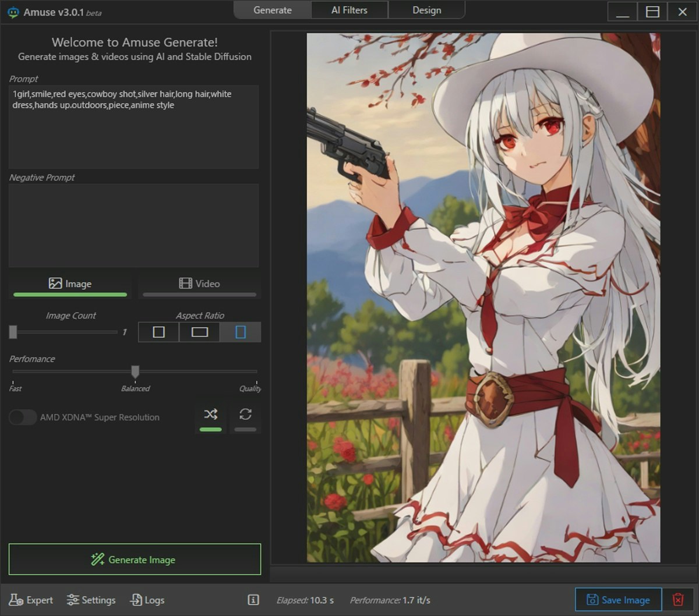The image size is (699, 616).
Task: Open the AI Filters tab
Action: click(349, 10)
